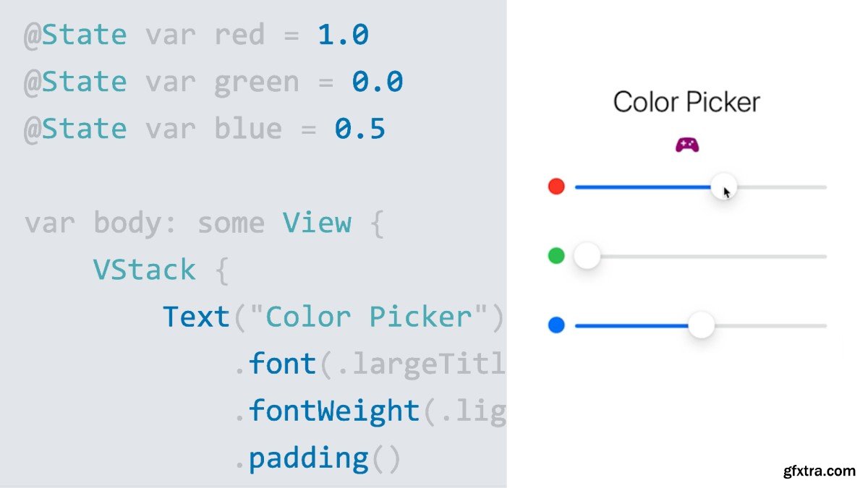The height and width of the screenshot is (488, 868).
Task: Open the gfxtra.com watermark link
Action: pos(819,471)
